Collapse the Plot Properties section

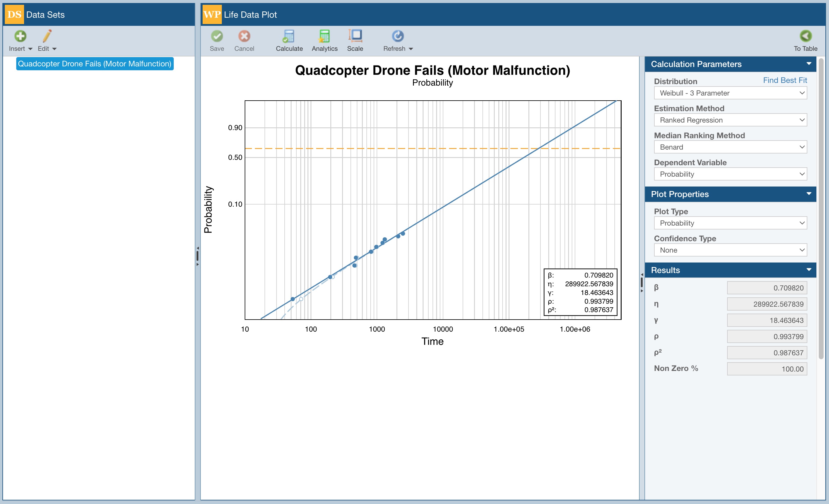tap(809, 194)
